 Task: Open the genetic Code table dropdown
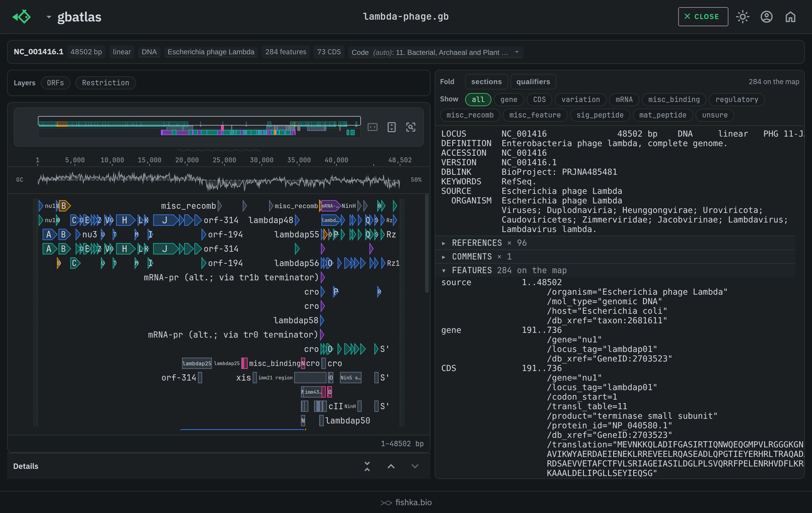[x=435, y=52]
